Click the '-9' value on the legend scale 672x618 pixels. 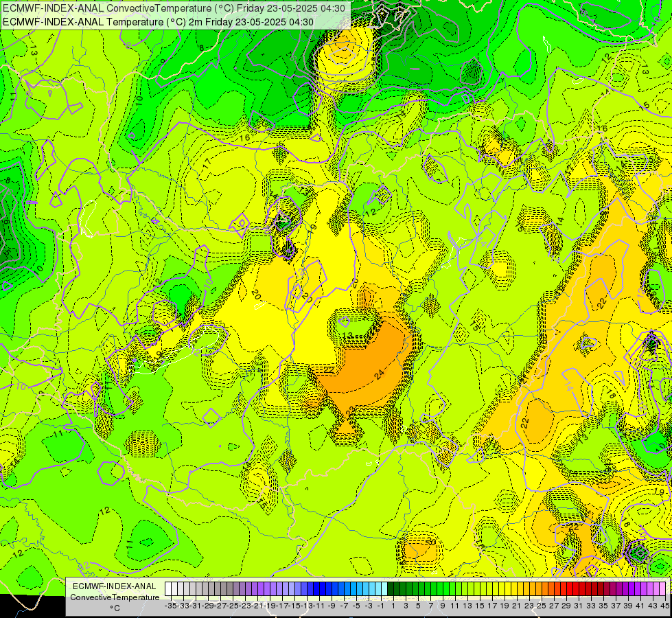[332, 606]
